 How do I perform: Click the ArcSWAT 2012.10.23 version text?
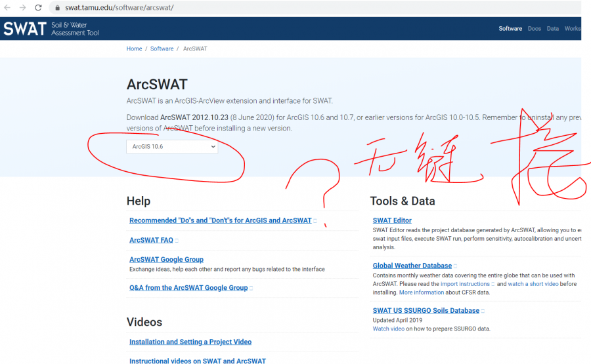pyautogui.click(x=194, y=117)
